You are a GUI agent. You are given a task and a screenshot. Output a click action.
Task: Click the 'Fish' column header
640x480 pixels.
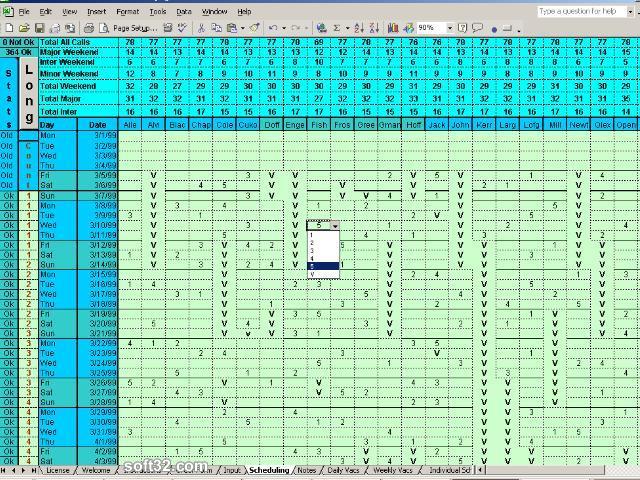point(319,125)
